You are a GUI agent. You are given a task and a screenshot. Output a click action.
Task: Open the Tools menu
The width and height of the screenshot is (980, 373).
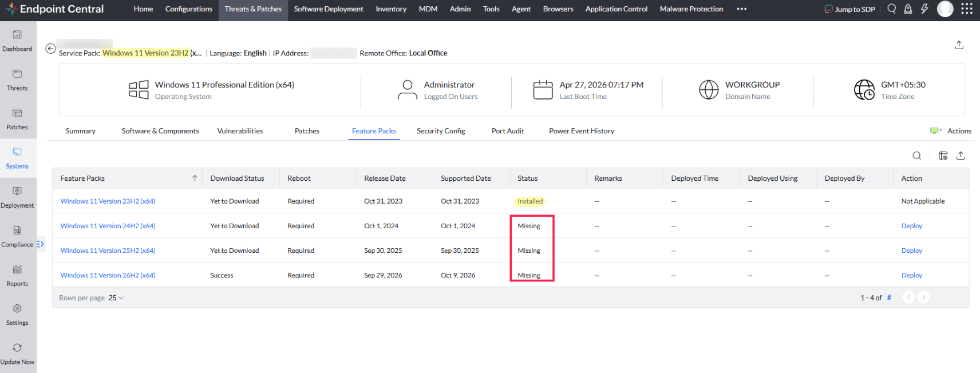tap(491, 9)
